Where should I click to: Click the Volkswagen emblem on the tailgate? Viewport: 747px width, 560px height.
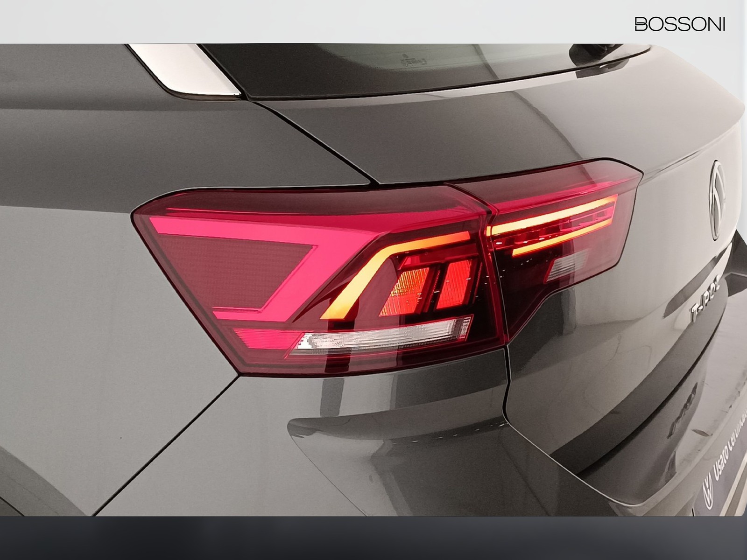(718, 199)
